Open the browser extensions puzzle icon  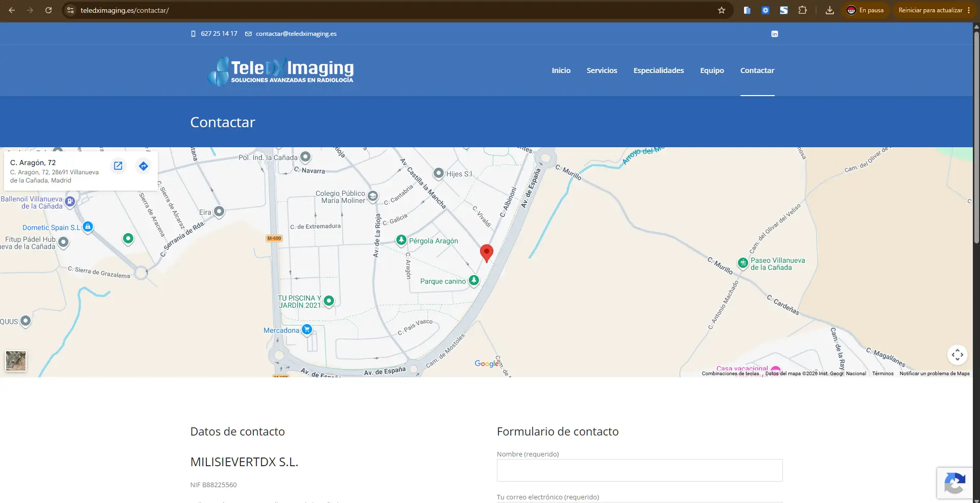pos(802,10)
